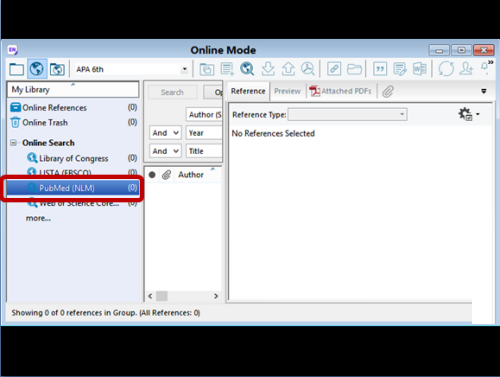Image resolution: width=500 pixels, height=377 pixels.
Task: Click the Online Search magnifier globe toolbar icon
Action: pyautogui.click(x=247, y=69)
